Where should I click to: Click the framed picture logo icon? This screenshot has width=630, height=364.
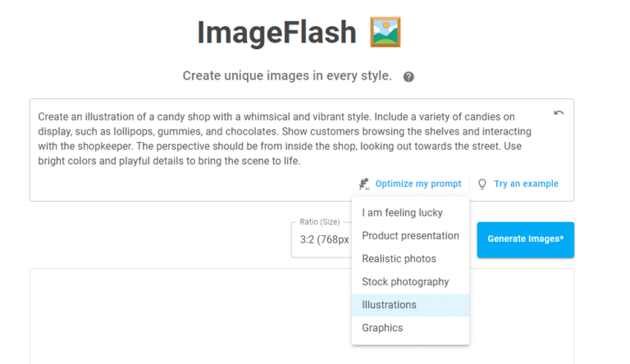click(385, 33)
